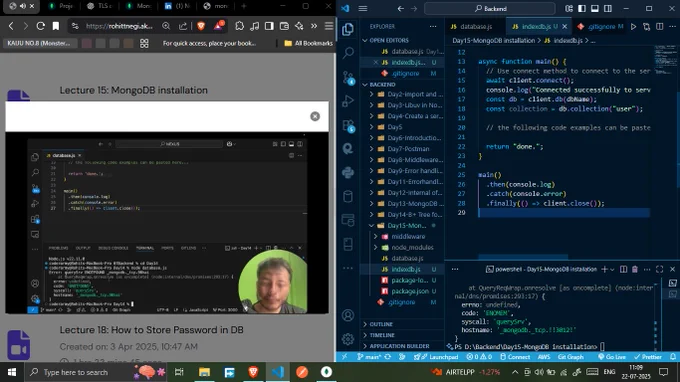This screenshot has height=382, width=680.
Task: Split the editor to the right
Action: (x=660, y=26)
